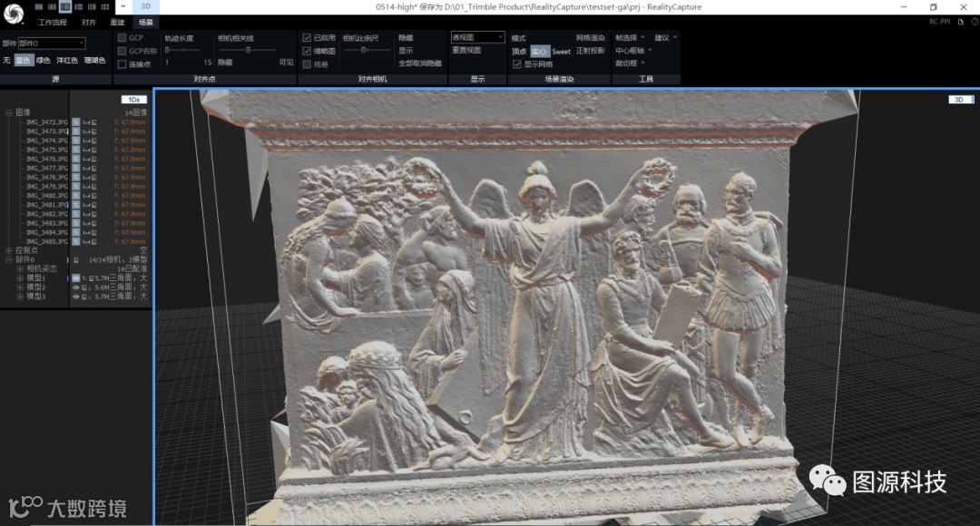
Task: Open the 建议 dropdown
Action: pos(666,37)
